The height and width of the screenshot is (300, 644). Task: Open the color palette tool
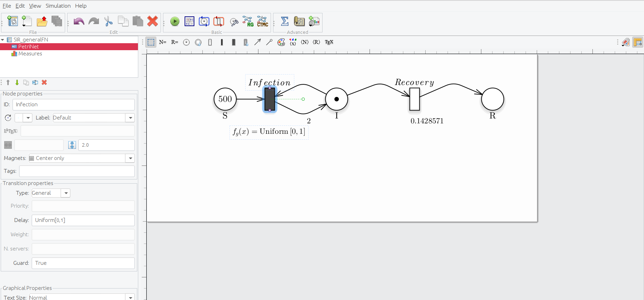(281, 43)
